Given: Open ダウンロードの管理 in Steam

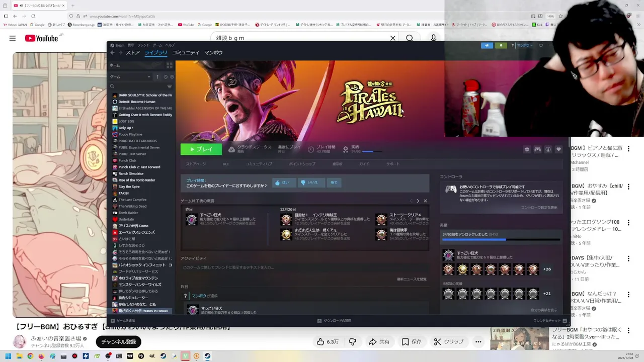Looking at the screenshot, I should pos(334,321).
